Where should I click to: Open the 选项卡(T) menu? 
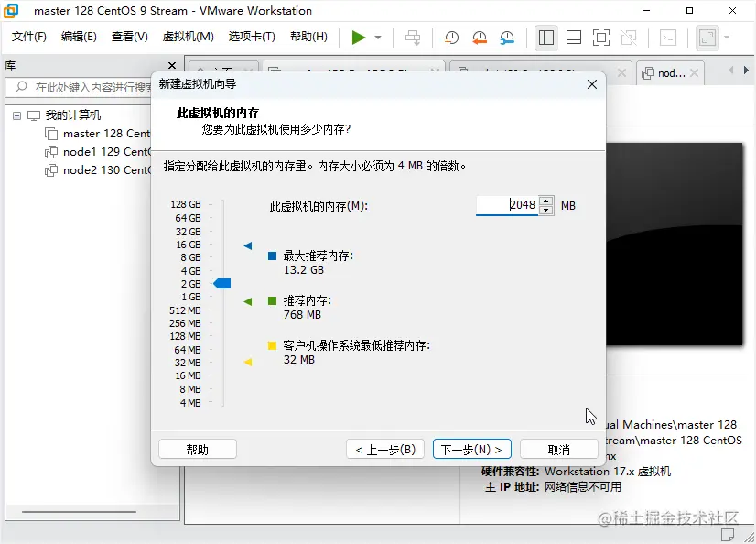coord(252,37)
